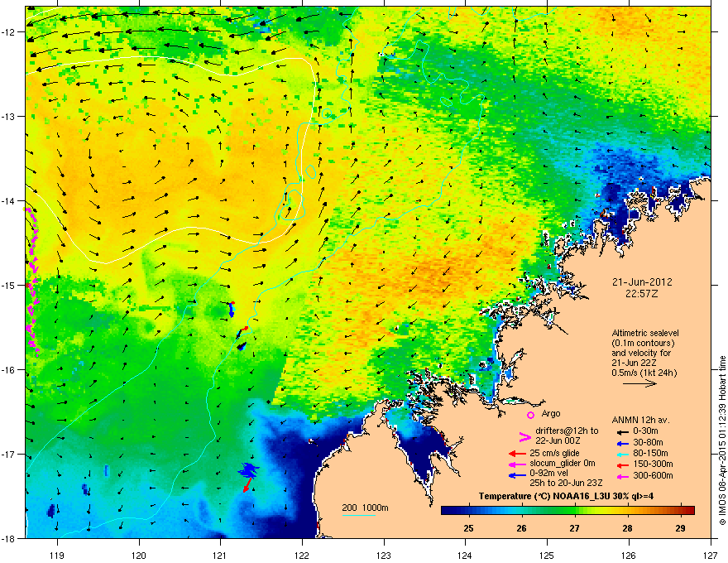This screenshot has width=728, height=563.
Task: Click the colorbar tick label 27
Action: (x=575, y=528)
